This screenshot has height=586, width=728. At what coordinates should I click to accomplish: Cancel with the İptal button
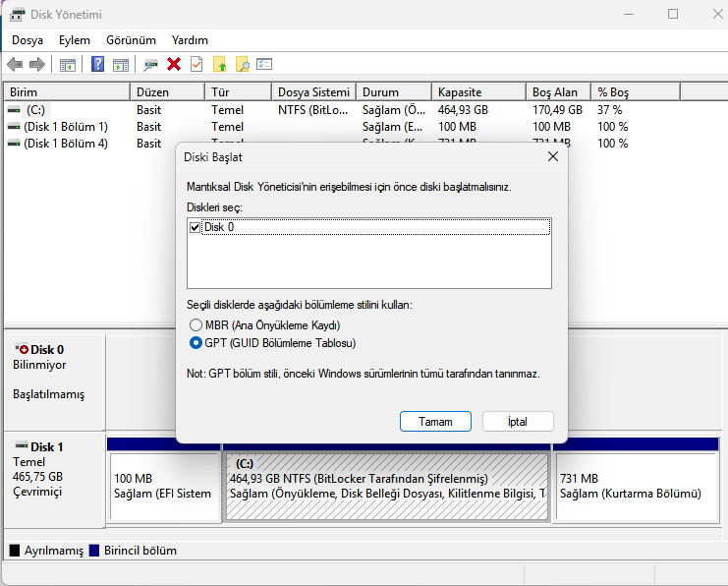518,422
